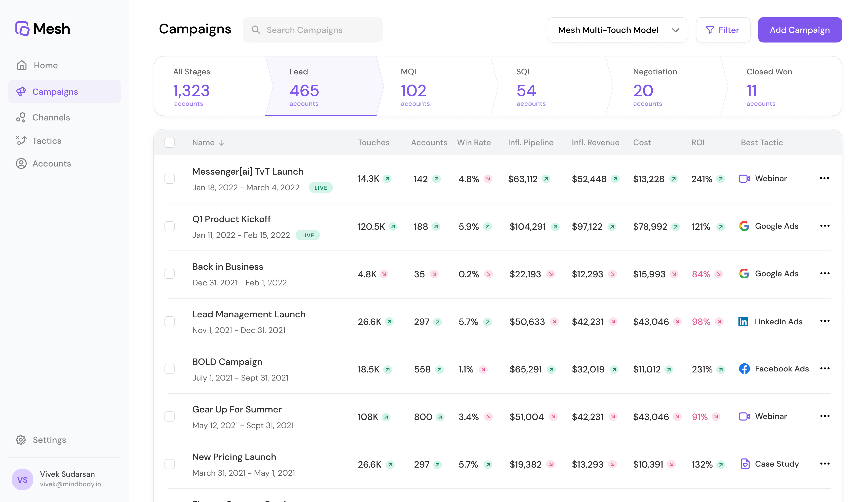Screen dimensions: 868x502
Task: Check the Q1 Product Kickoff row checkbox
Action: coord(170,226)
